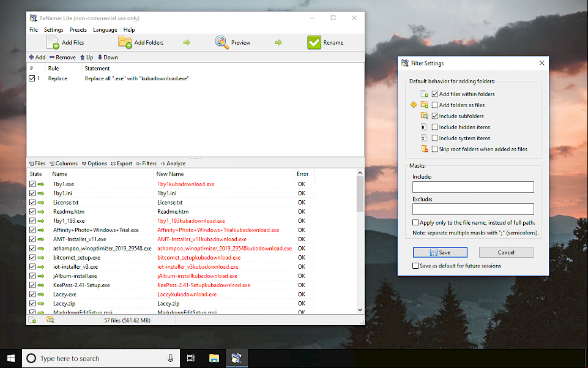The image size is (588, 368).
Task: Toggle Add files within folders checkbox
Action: [435, 94]
